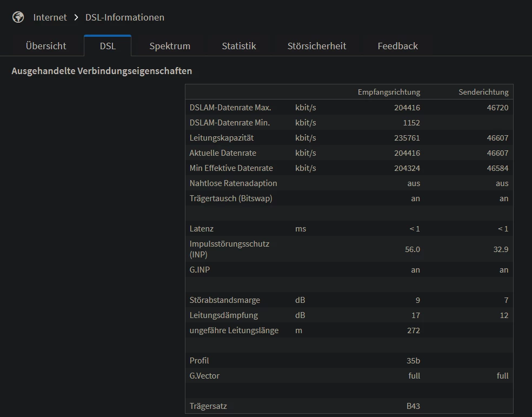Select the G.Vector row label
This screenshot has height=417, width=532.
[x=204, y=376]
